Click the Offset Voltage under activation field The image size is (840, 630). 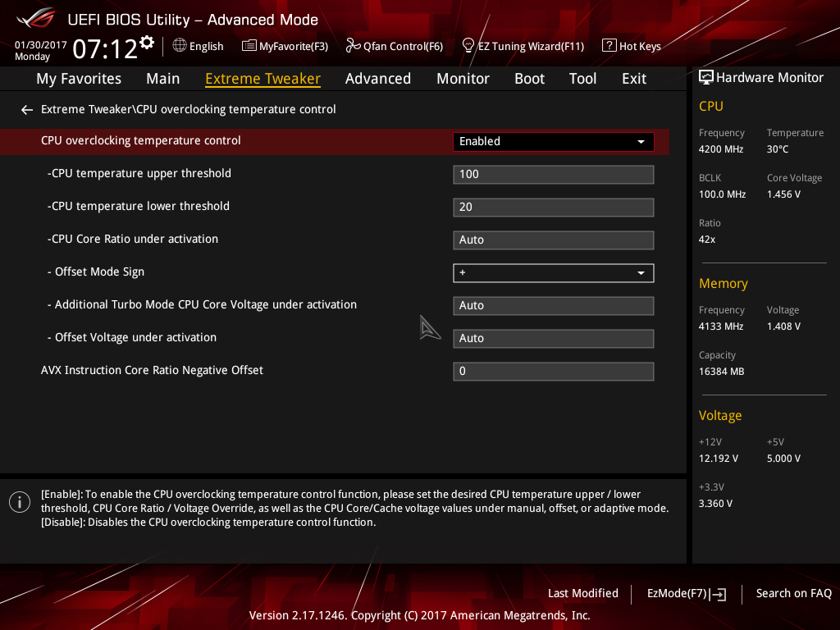click(554, 339)
